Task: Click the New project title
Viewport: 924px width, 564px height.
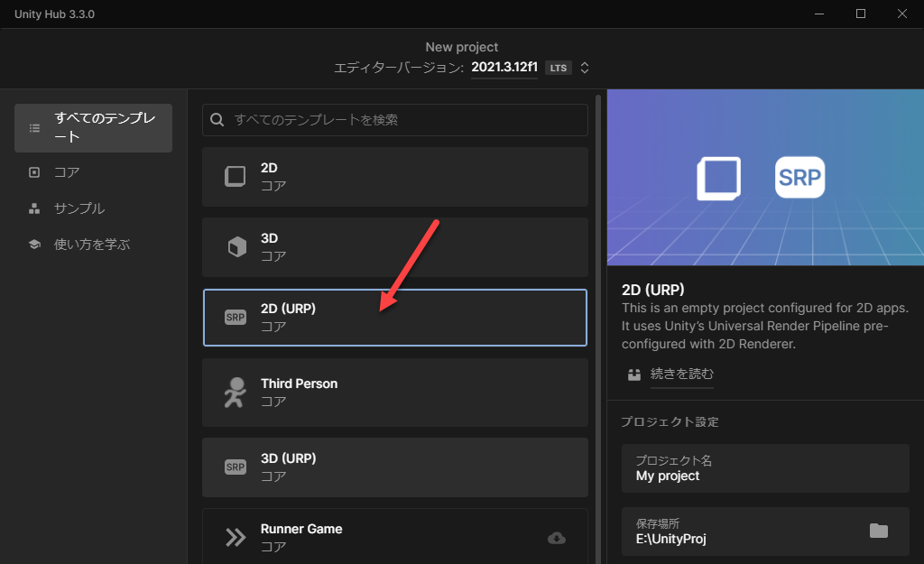Action: [462, 47]
